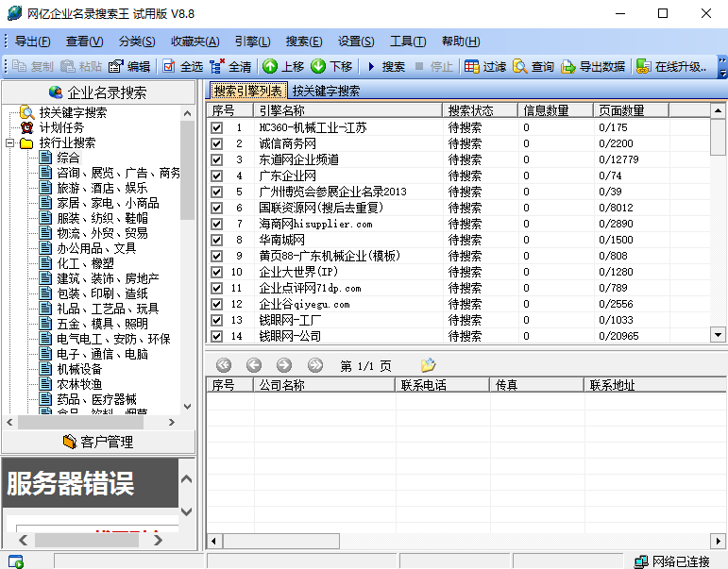The width and height of the screenshot is (728, 569).
Task: Select all engines with 全选 icon
Action: coord(169,66)
